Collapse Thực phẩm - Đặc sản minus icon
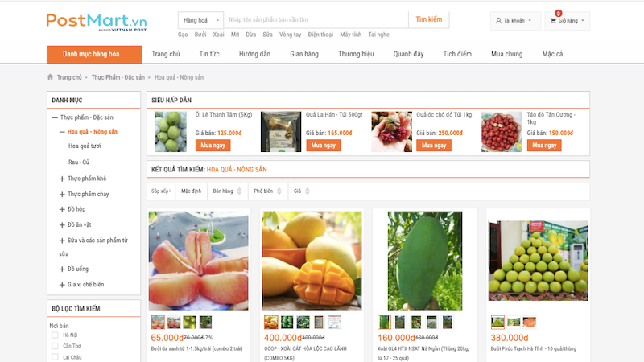The height and width of the screenshot is (362, 644). [55, 117]
